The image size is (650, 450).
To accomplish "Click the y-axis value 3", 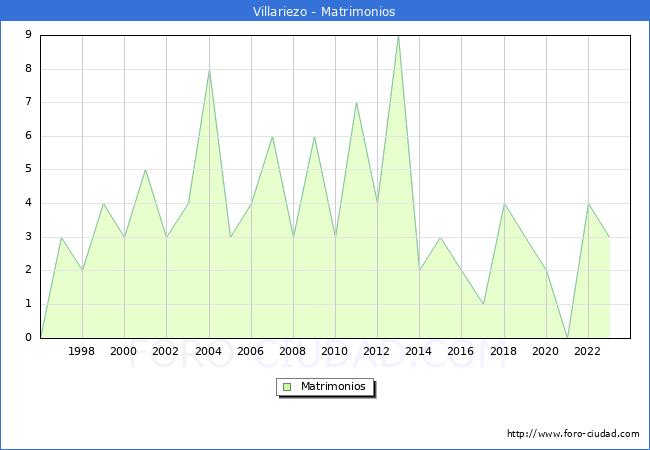I will [28, 237].
